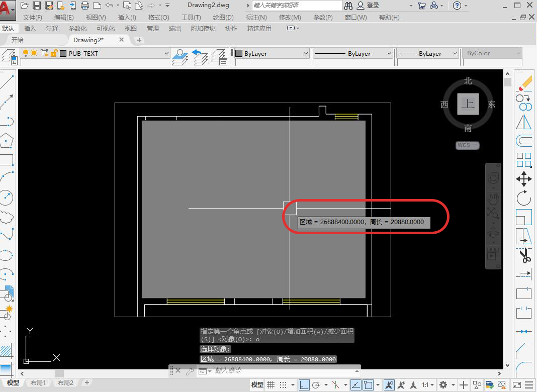Click the new drawing tab plus button
This screenshot has width=537, height=392.
139,40
